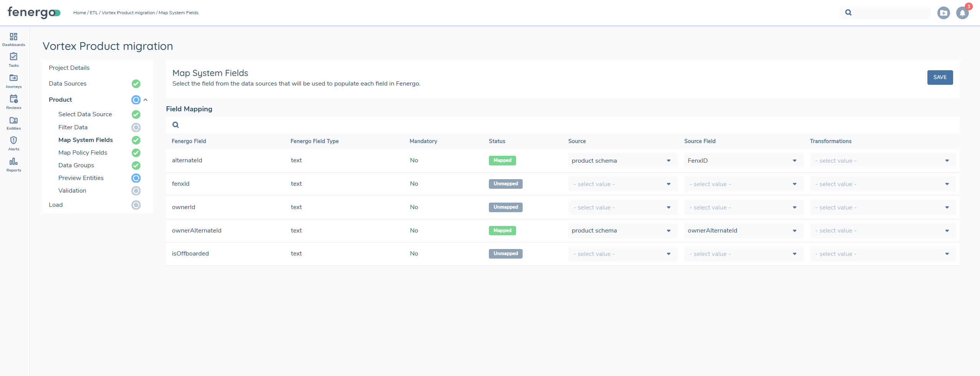This screenshot has height=376, width=980.
Task: Open the Dashboards section in sidebar
Action: 13,38
